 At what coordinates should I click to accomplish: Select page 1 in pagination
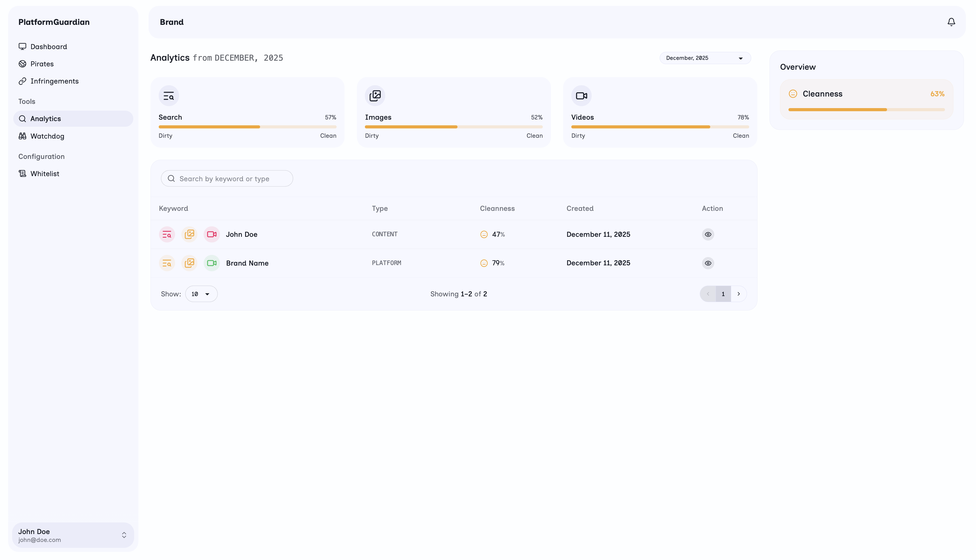click(723, 294)
